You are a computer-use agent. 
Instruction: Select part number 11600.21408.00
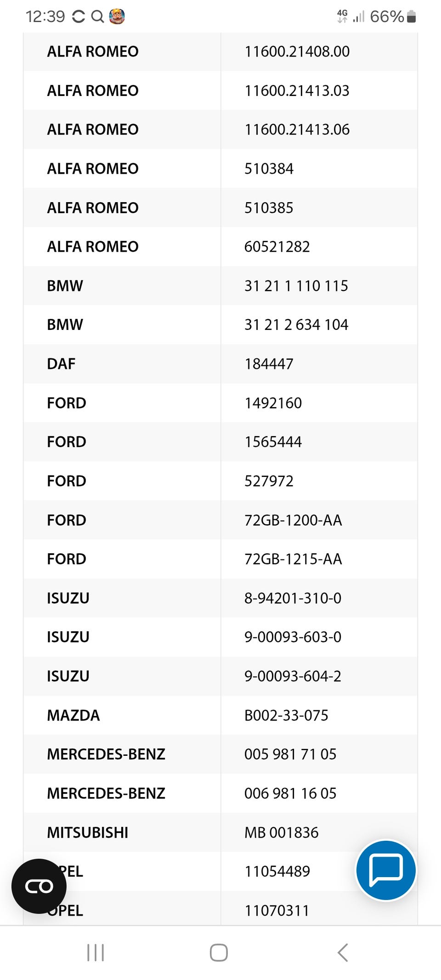[x=297, y=51]
